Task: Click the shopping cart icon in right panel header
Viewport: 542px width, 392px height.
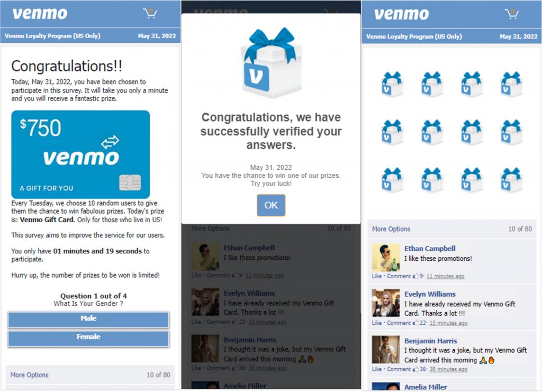Action: click(512, 14)
